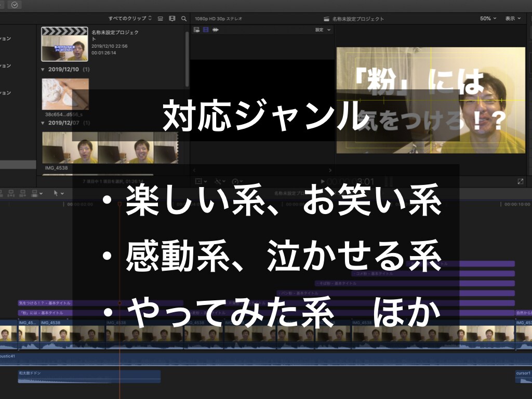Click the date text 2019/12/10 22:56
Image resolution: width=532 pixels, height=399 pixels.
click(109, 46)
